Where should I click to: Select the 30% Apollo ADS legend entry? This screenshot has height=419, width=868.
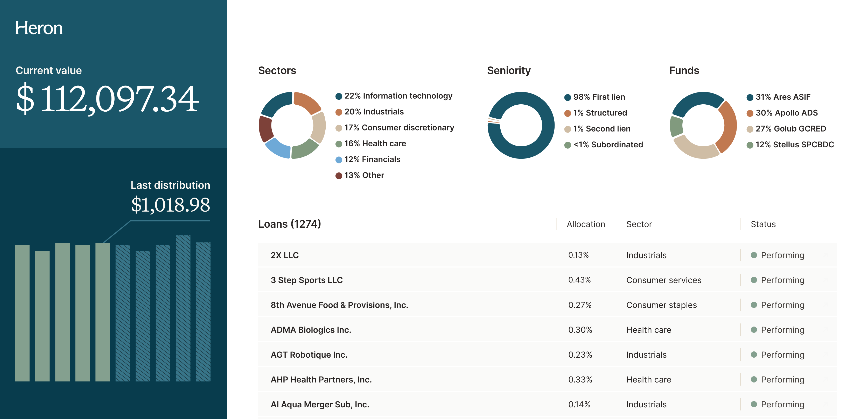click(782, 113)
